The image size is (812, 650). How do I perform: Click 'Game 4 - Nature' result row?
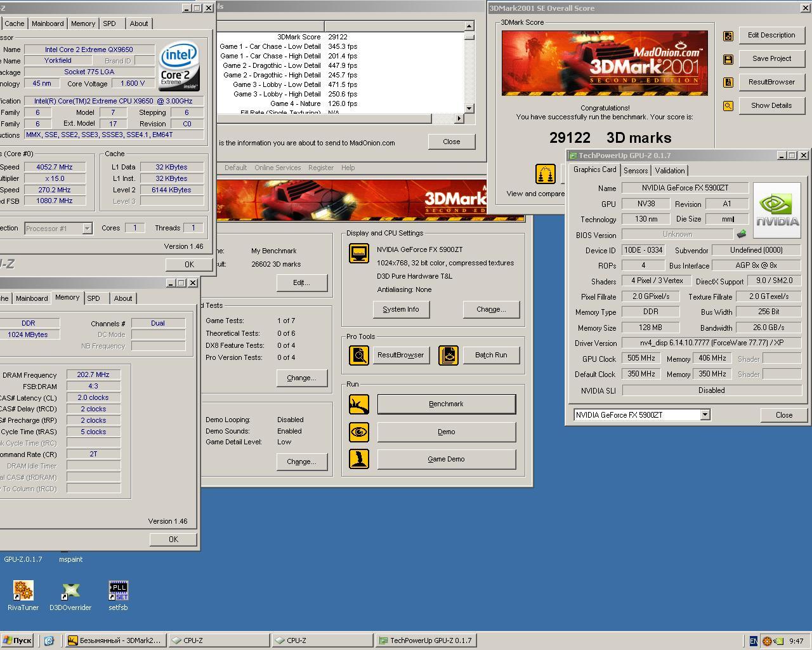coord(341,103)
